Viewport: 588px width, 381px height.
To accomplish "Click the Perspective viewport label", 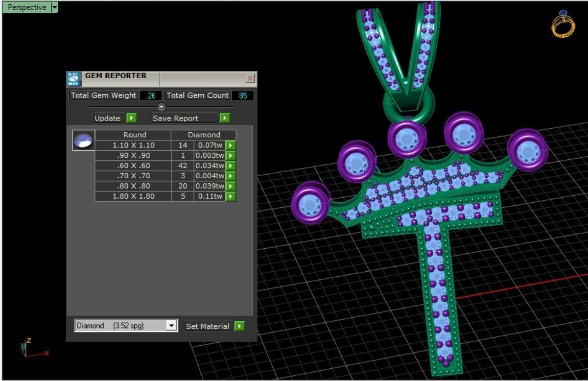I will click(x=27, y=7).
